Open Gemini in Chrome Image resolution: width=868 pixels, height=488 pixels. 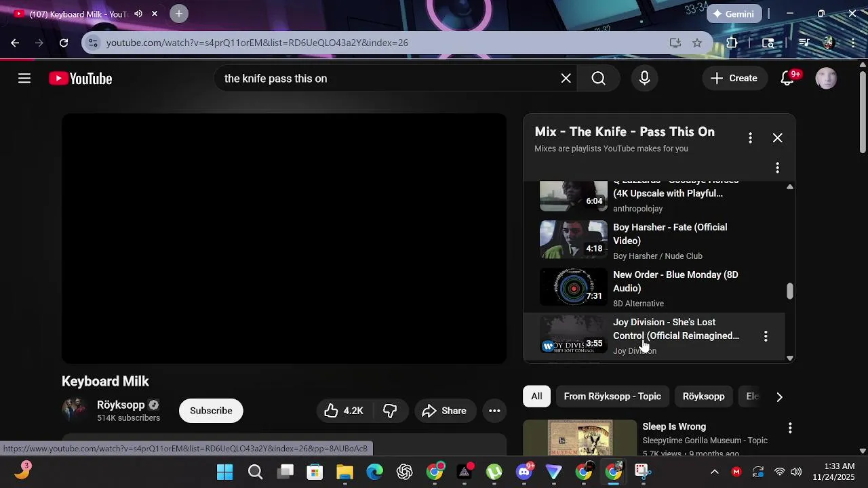(x=734, y=14)
